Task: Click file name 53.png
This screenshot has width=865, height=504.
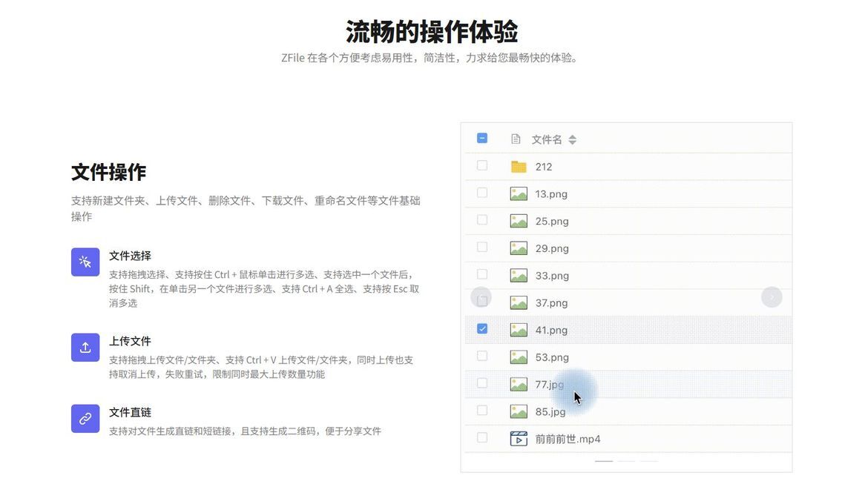Action: [x=552, y=357]
